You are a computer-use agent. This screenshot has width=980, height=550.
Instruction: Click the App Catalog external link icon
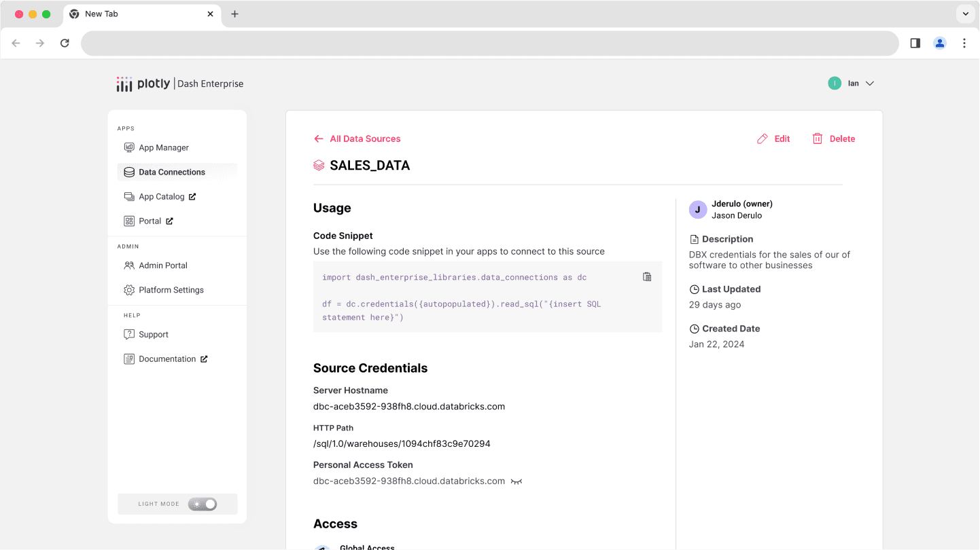coord(192,196)
